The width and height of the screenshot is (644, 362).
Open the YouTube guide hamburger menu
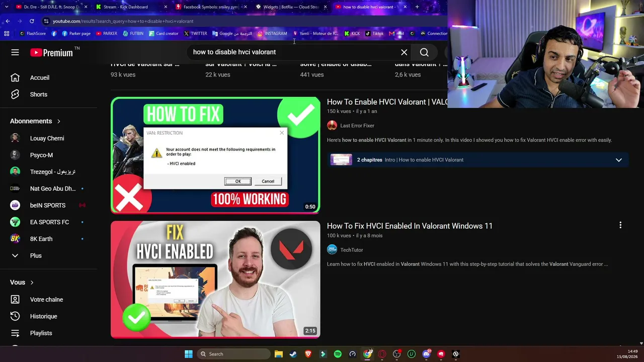point(15,52)
